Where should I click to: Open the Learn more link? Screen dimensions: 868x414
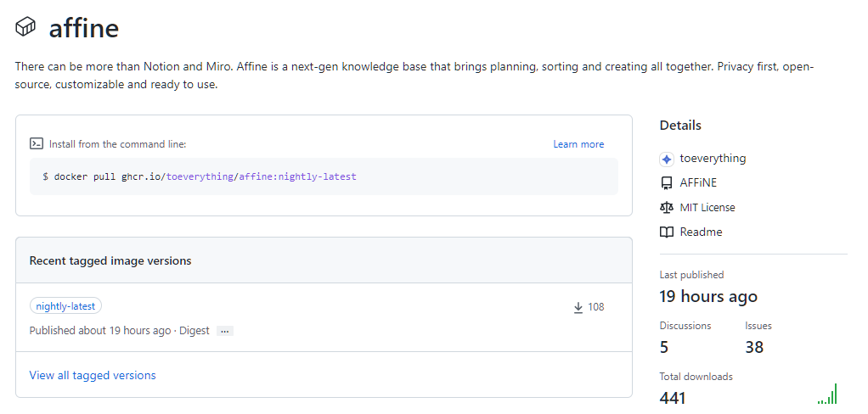click(578, 144)
